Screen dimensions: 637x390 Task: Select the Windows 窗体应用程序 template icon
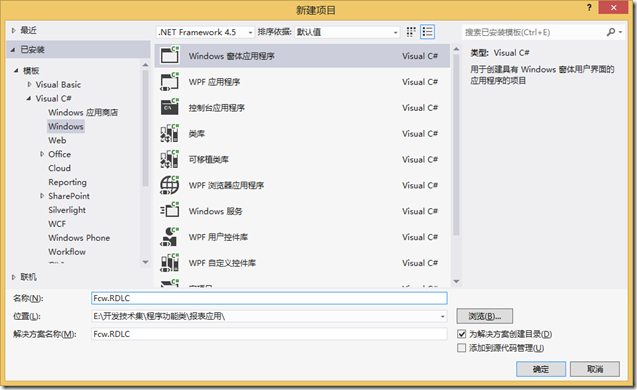[170, 55]
